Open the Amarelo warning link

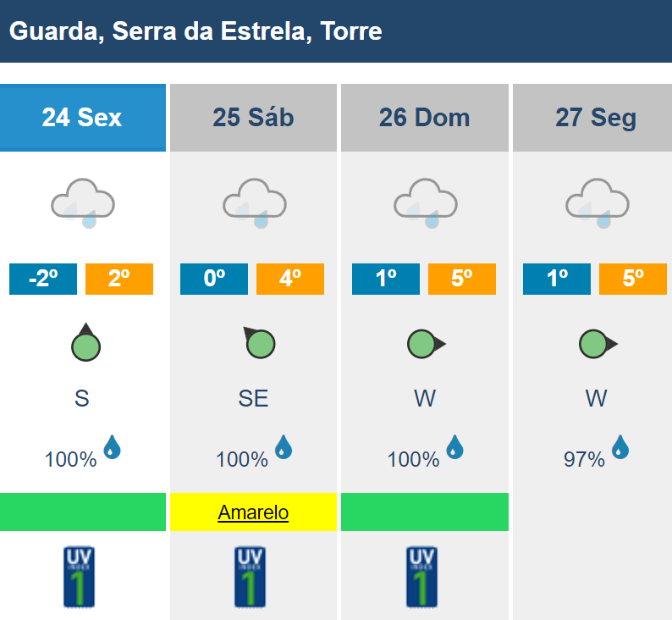253,512
